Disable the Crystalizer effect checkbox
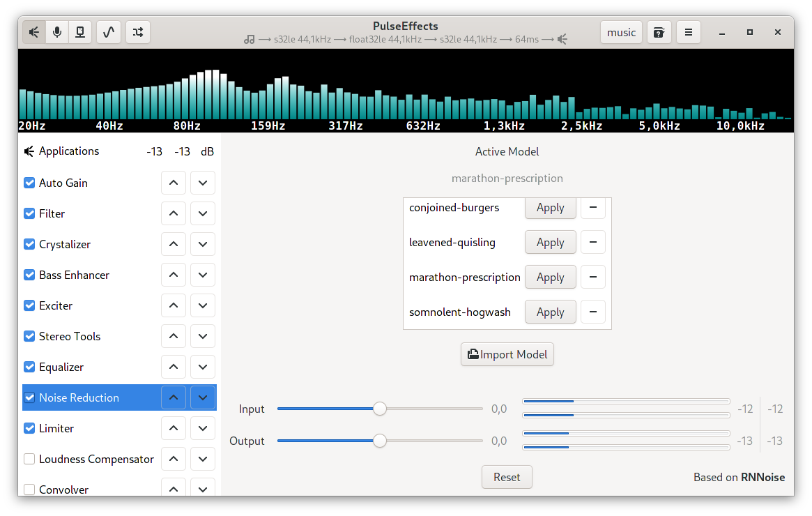Screen dimensions: 812x516 (29, 244)
